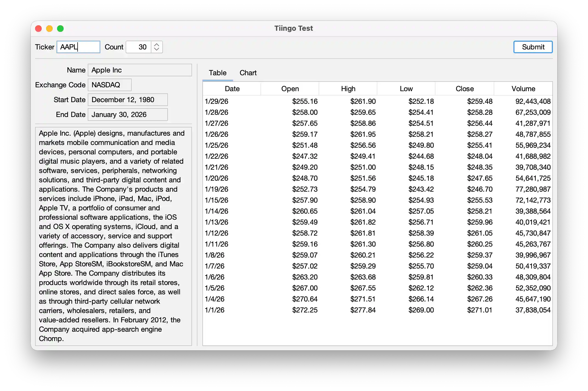
Task: Select the Table tab
Action: (x=217, y=73)
